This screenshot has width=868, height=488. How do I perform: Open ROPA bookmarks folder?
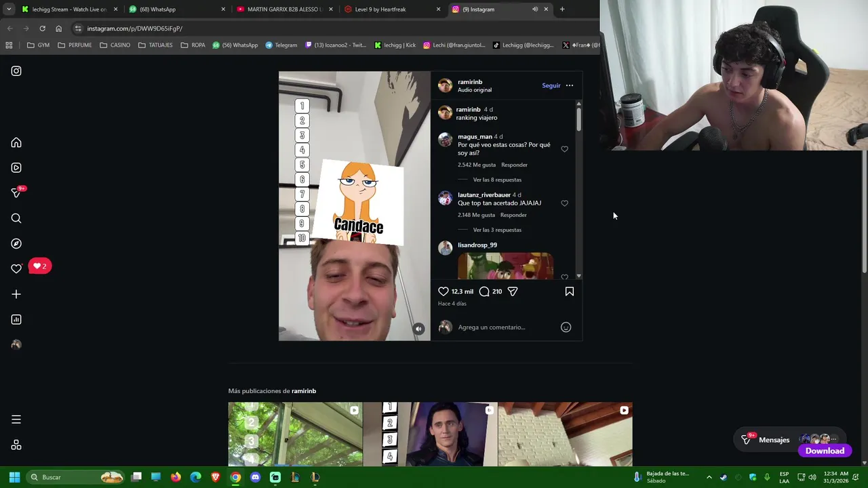point(193,45)
